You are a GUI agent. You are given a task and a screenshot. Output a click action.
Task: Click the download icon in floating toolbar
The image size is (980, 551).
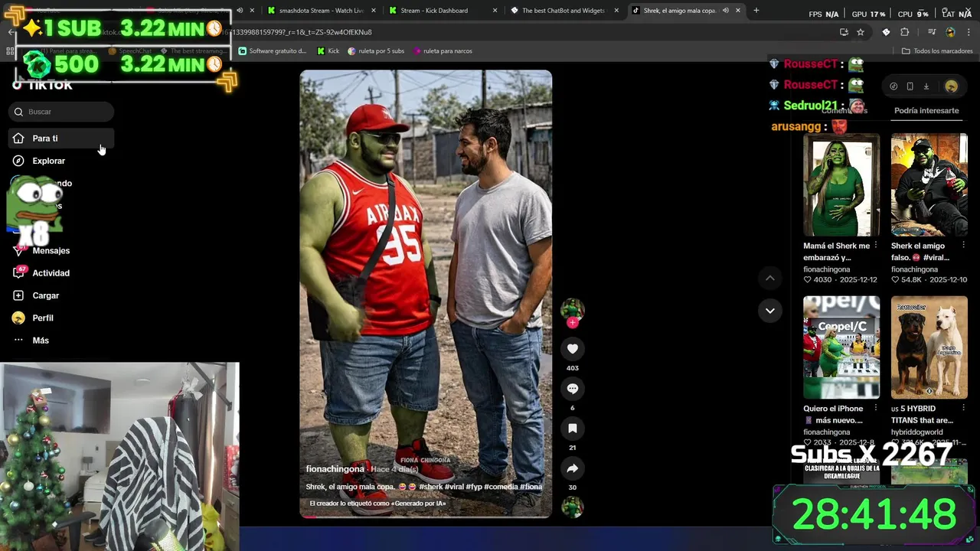(926, 86)
